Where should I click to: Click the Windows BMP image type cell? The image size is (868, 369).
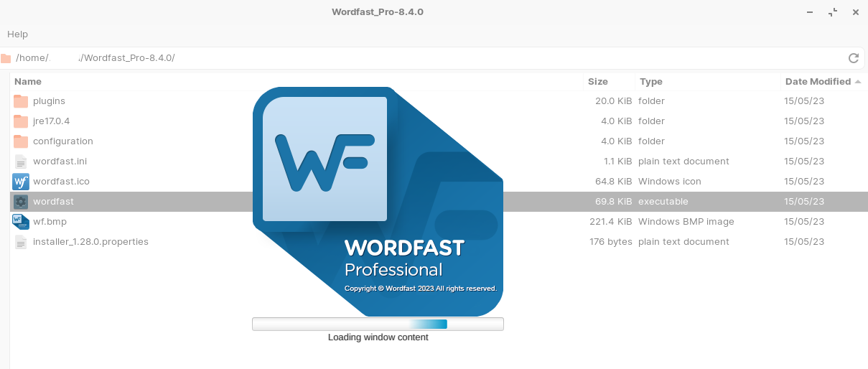[686, 222]
